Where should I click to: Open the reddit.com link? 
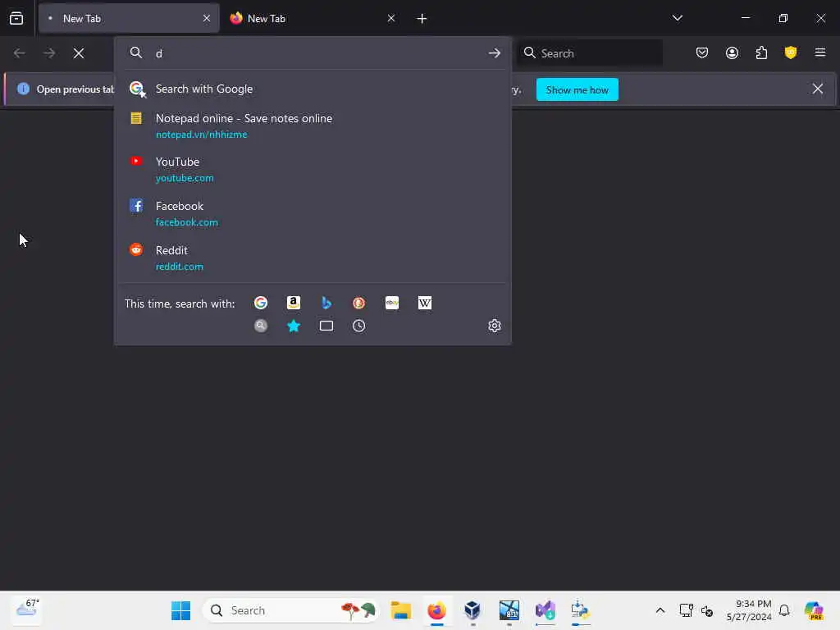179,267
